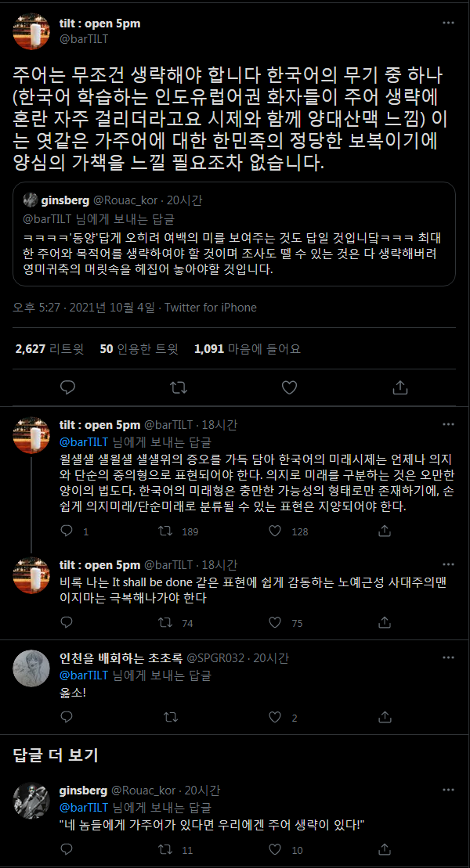The image size is (470, 868).
Task: Open more options menu on main tweet
Action: pos(447,23)
